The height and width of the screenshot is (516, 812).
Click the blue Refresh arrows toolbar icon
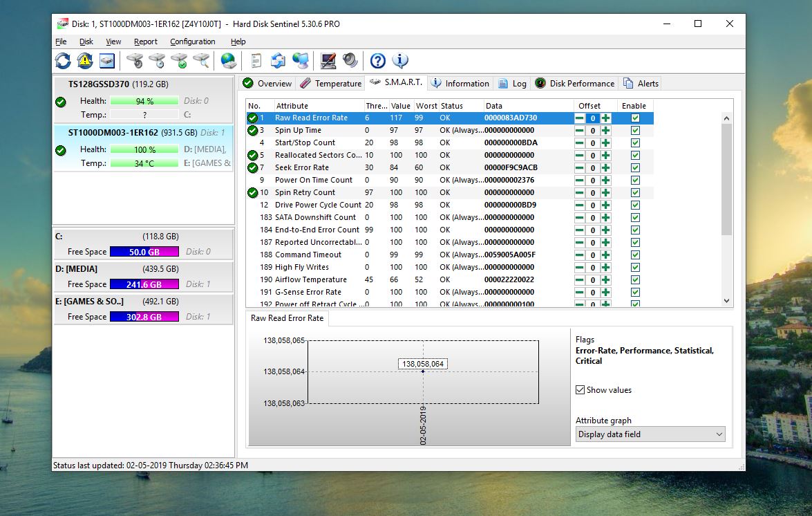point(63,61)
